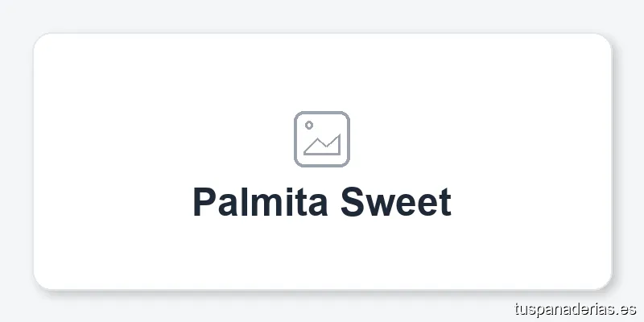The width and height of the screenshot is (644, 322).
Task: Click the gray margin left of the card
Action: (x=16, y=161)
